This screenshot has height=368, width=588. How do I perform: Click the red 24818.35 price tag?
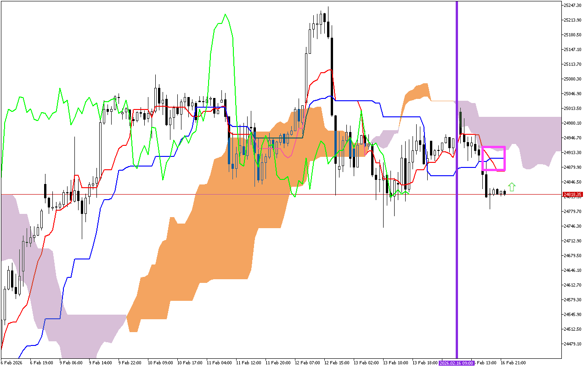click(x=572, y=195)
